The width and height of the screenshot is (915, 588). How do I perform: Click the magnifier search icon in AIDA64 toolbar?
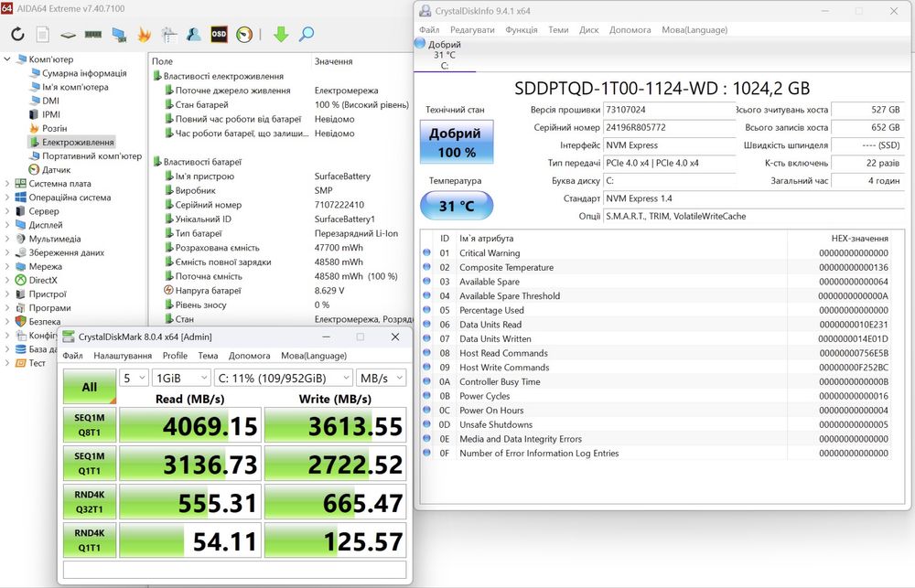point(307,35)
